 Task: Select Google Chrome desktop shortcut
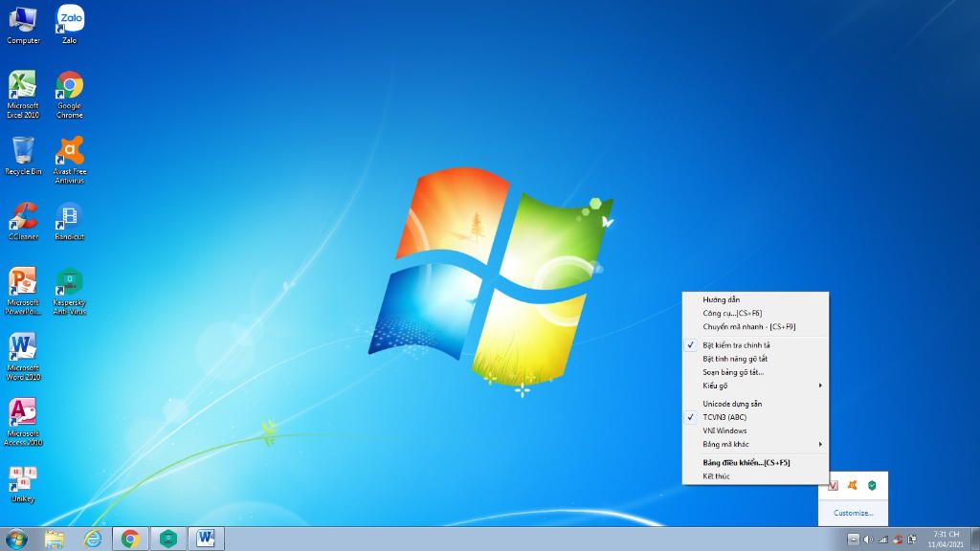click(x=69, y=95)
